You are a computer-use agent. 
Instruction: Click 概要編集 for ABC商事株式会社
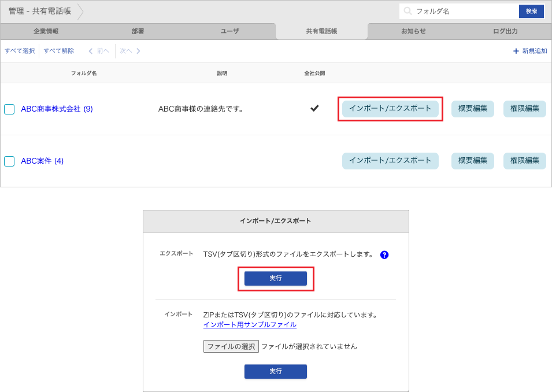(x=472, y=109)
